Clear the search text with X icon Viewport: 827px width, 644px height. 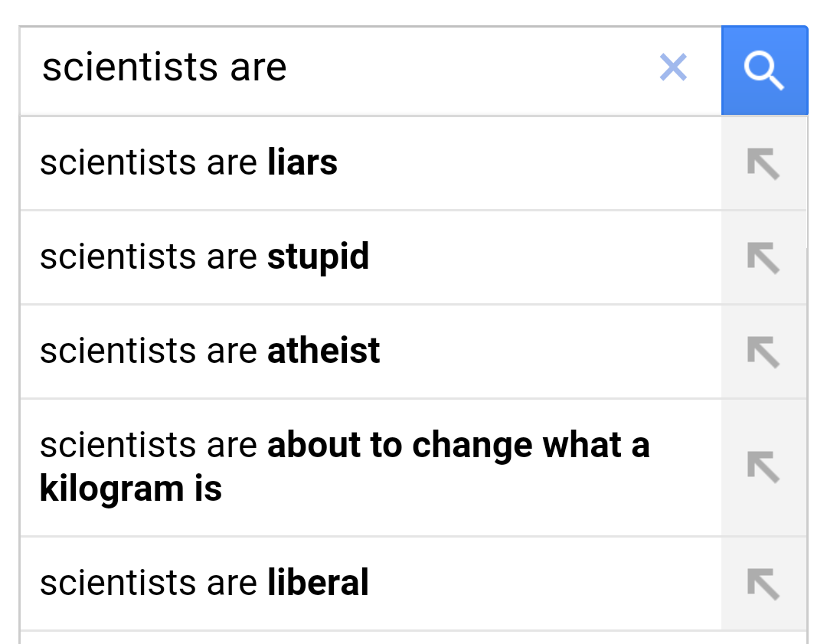point(673,67)
